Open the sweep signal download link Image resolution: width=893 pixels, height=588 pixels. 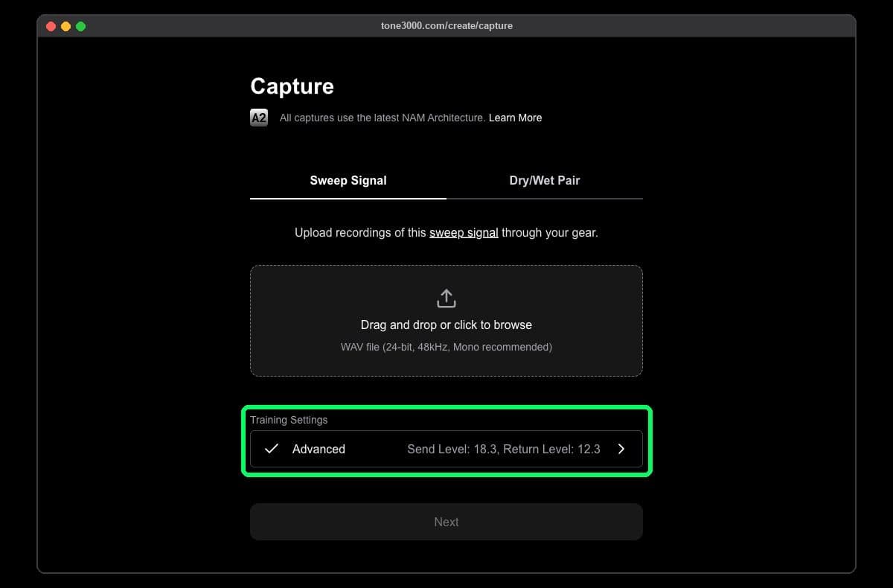464,232
